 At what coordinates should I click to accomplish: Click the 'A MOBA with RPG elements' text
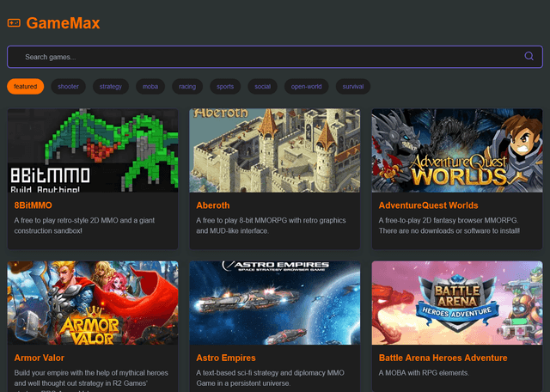[x=424, y=373]
